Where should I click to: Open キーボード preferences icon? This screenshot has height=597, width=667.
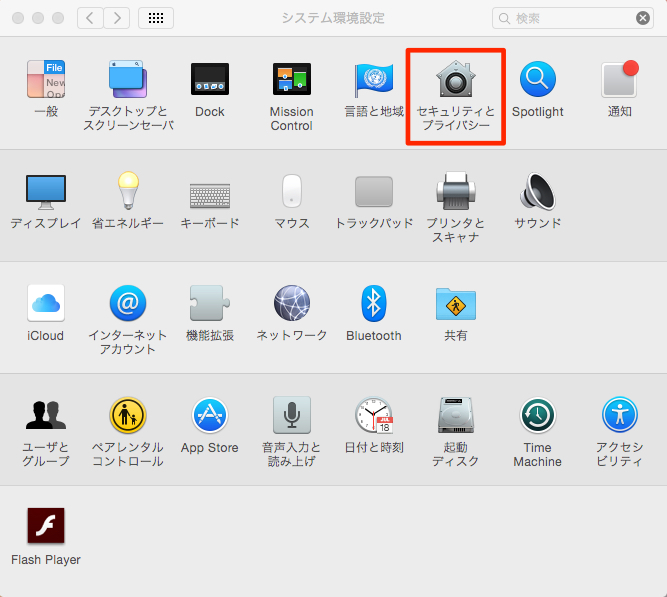pyautogui.click(x=210, y=196)
